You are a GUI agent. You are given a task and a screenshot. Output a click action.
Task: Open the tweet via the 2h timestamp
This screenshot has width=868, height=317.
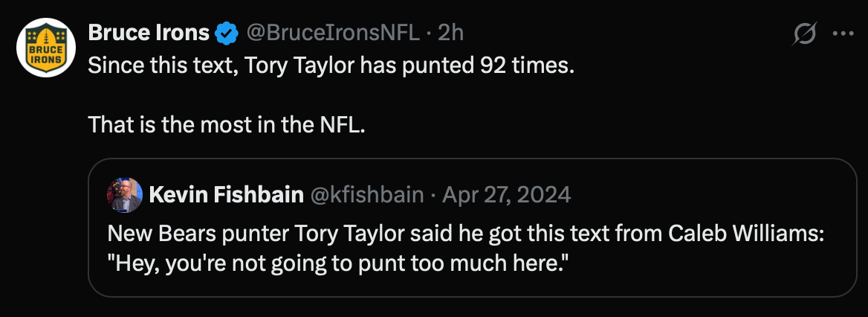pos(450,33)
